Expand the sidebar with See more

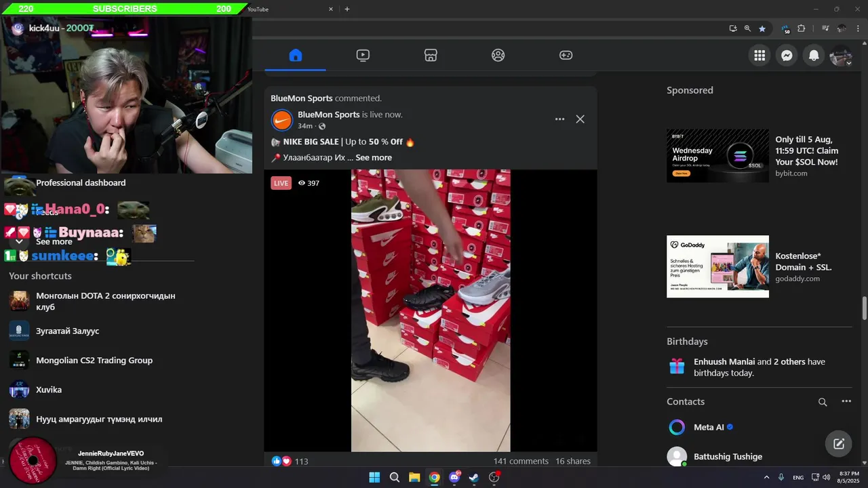coord(54,242)
